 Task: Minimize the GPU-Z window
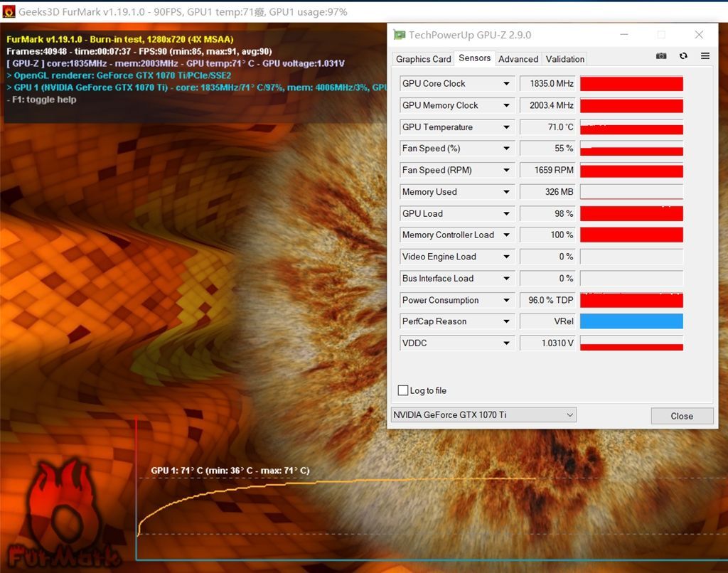tap(624, 35)
